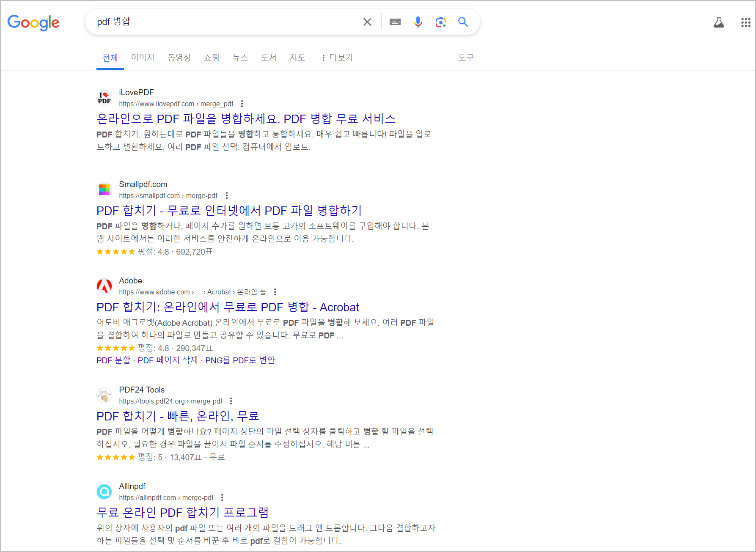Open 무료 온라인 PDF 합치기 프로그램 result

tap(182, 513)
